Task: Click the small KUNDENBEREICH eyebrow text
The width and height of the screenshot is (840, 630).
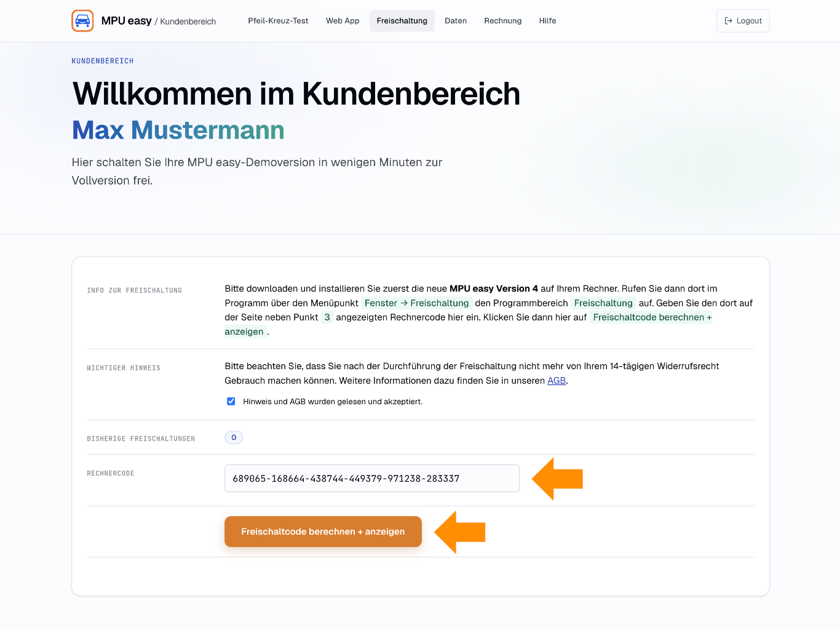Action: tap(103, 61)
